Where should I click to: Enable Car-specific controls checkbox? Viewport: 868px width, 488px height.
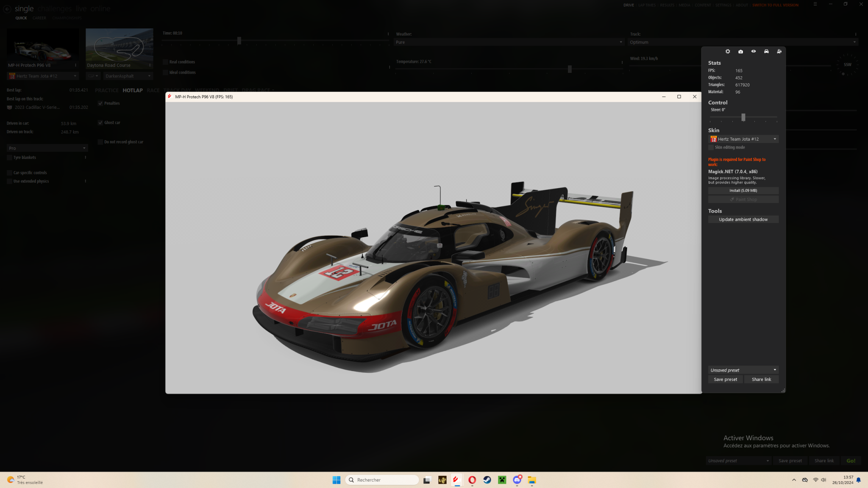pos(9,173)
